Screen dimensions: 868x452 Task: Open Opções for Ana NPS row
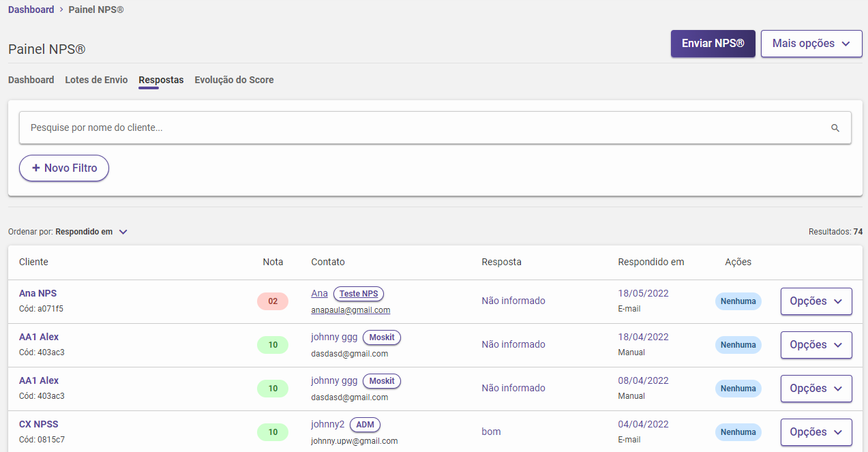(816, 301)
